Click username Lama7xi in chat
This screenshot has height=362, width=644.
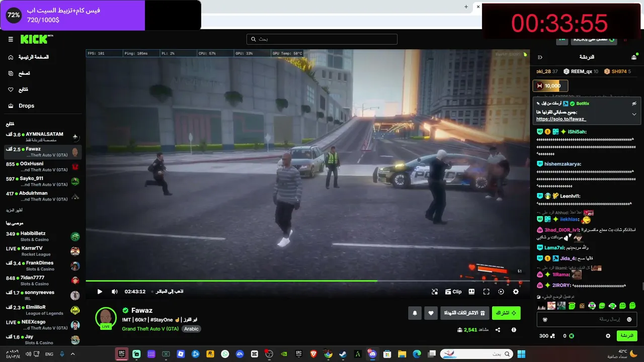pos(554,247)
